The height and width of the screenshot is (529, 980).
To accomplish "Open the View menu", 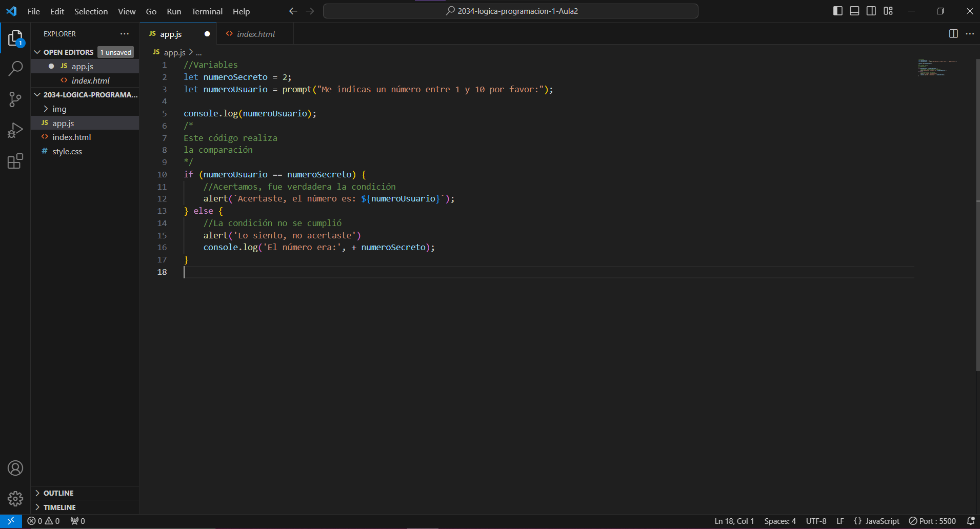I will tap(127, 11).
